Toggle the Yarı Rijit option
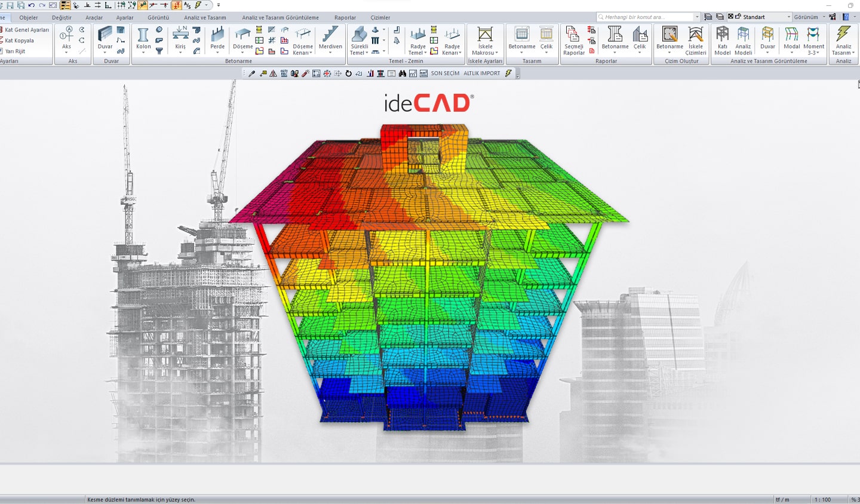 tap(15, 51)
